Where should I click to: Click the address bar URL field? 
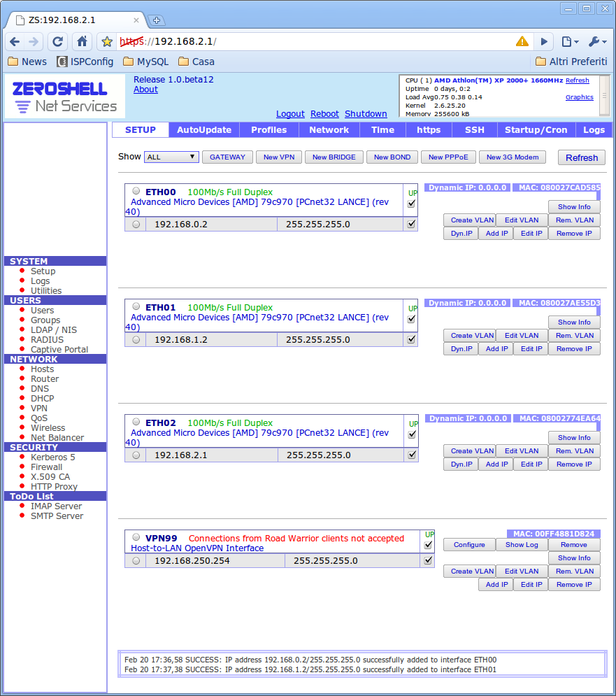coord(316,42)
